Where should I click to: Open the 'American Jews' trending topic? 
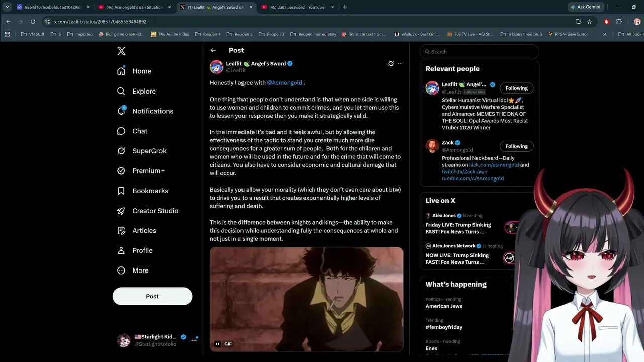(x=444, y=306)
